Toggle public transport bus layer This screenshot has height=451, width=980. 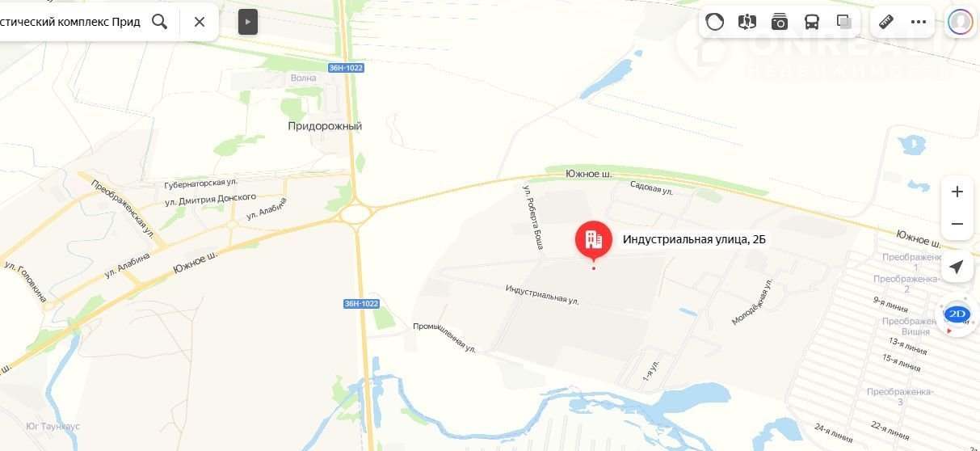point(812,22)
